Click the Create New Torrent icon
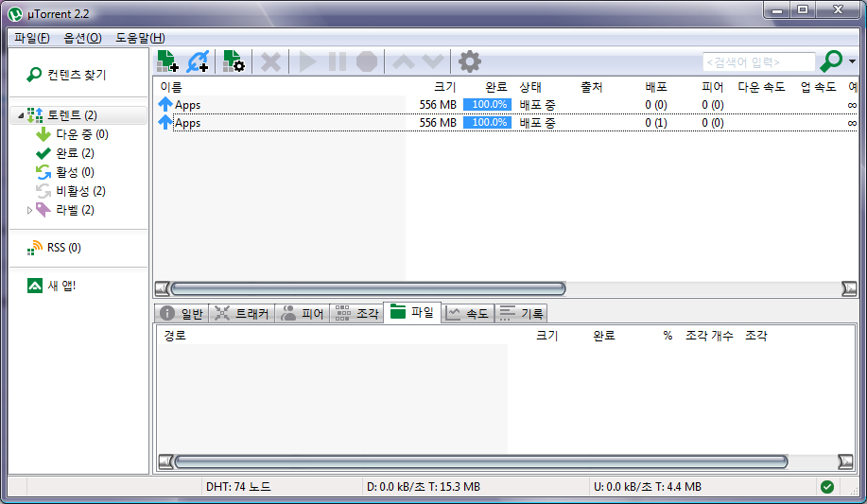Screen dimensions: 867x504 pos(234,61)
